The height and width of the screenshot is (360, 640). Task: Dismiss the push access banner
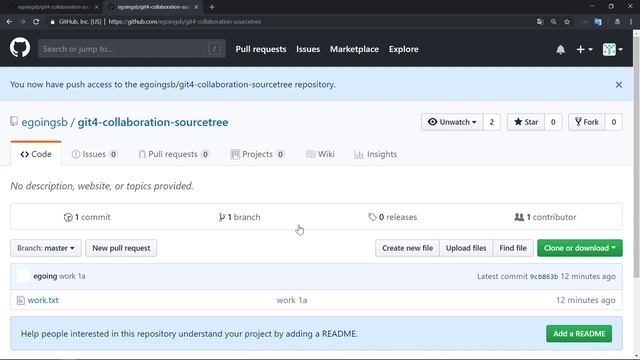(619, 84)
